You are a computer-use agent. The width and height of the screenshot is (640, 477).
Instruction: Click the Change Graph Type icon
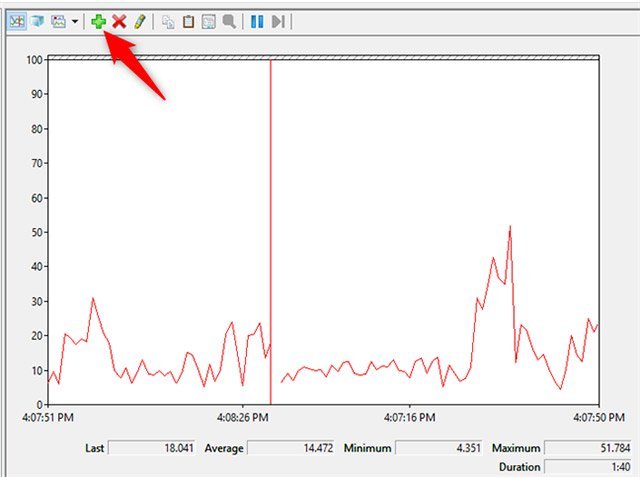(x=58, y=20)
